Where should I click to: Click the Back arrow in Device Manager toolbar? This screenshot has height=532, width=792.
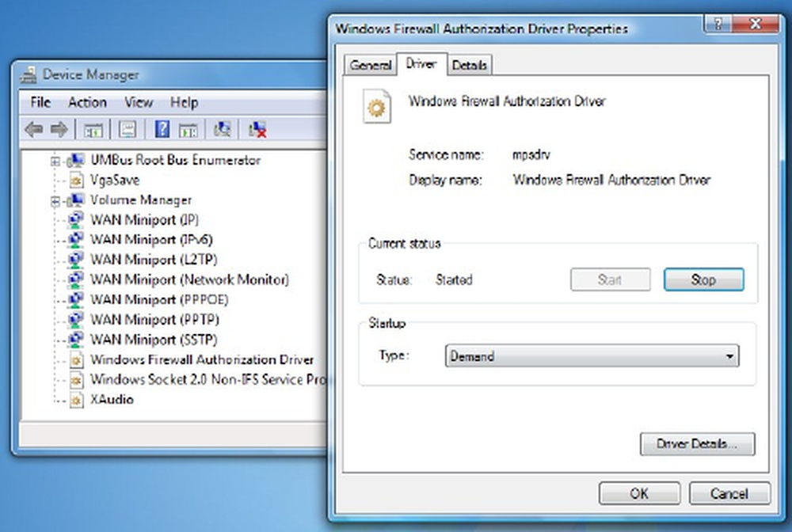pyautogui.click(x=33, y=130)
